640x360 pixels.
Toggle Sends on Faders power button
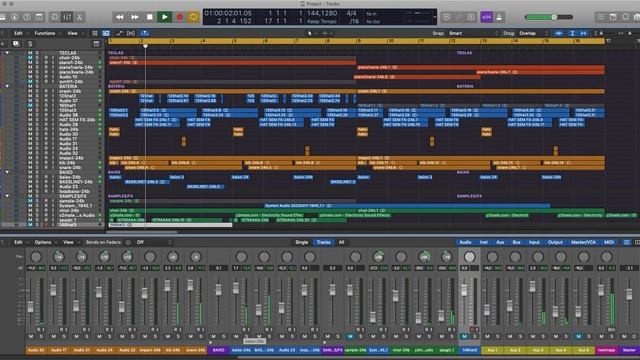pos(128,242)
